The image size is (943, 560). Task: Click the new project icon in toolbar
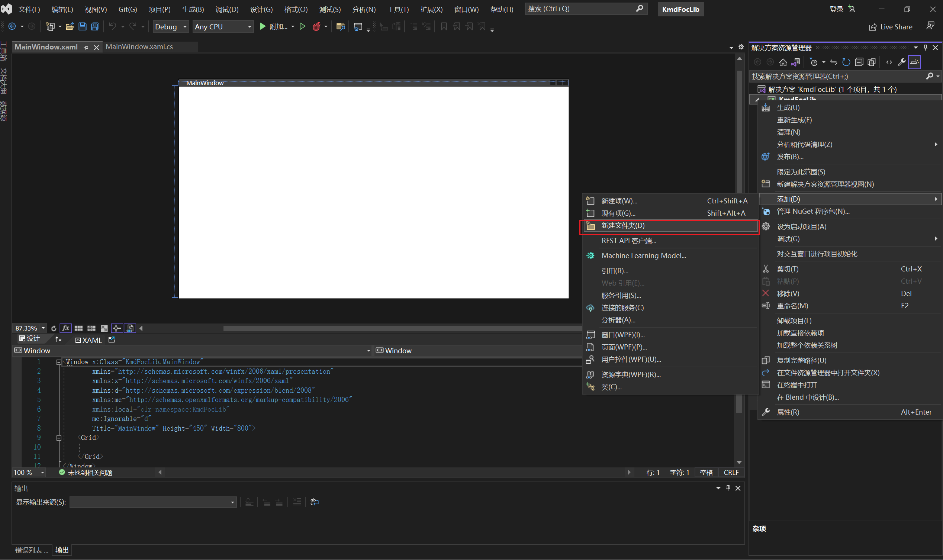coord(50,26)
